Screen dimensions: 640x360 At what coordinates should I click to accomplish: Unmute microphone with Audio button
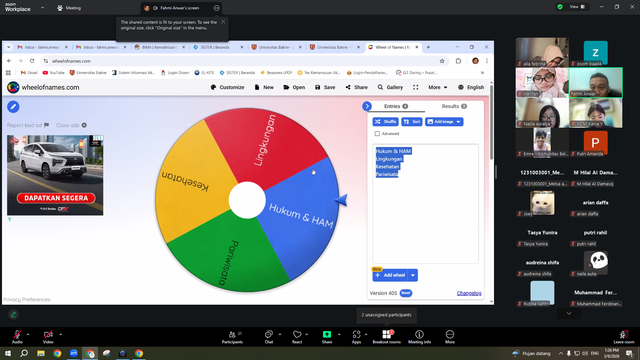pyautogui.click(x=17, y=337)
